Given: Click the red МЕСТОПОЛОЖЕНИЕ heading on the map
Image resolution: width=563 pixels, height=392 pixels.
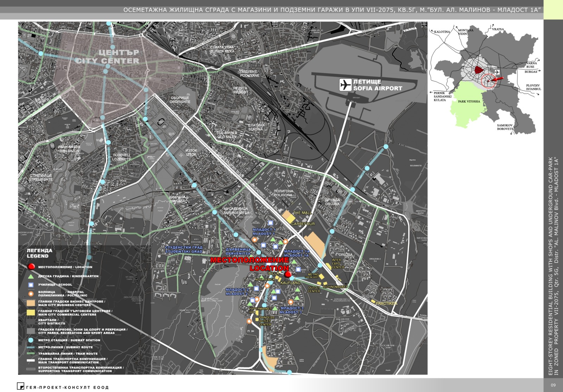Looking at the screenshot, I should pyautogui.click(x=249, y=260).
